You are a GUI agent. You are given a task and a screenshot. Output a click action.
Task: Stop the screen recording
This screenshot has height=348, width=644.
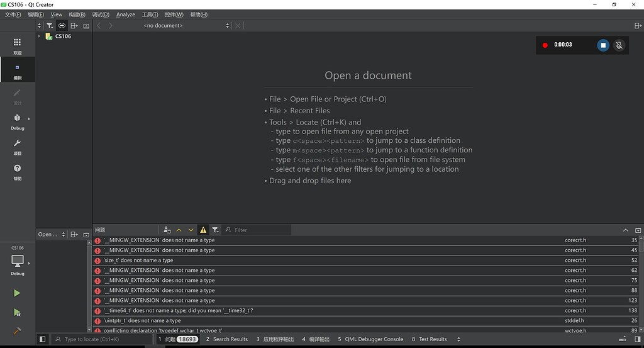(x=603, y=45)
